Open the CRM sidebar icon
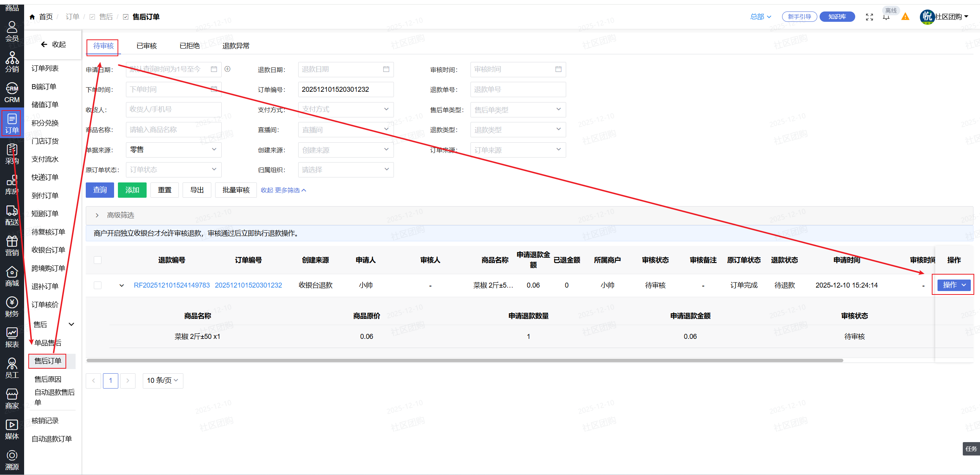The width and height of the screenshot is (980, 475). (12, 93)
